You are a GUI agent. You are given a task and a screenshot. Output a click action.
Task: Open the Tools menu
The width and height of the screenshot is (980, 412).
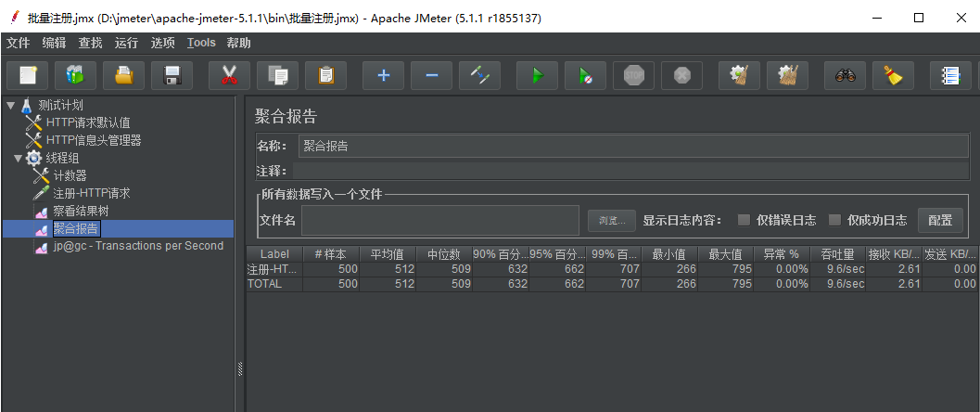pyautogui.click(x=201, y=43)
